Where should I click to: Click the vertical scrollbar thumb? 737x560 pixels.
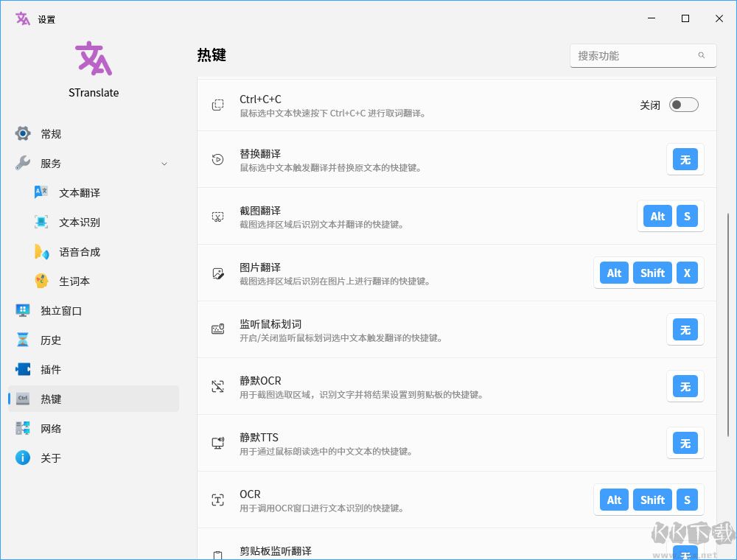coord(729,325)
